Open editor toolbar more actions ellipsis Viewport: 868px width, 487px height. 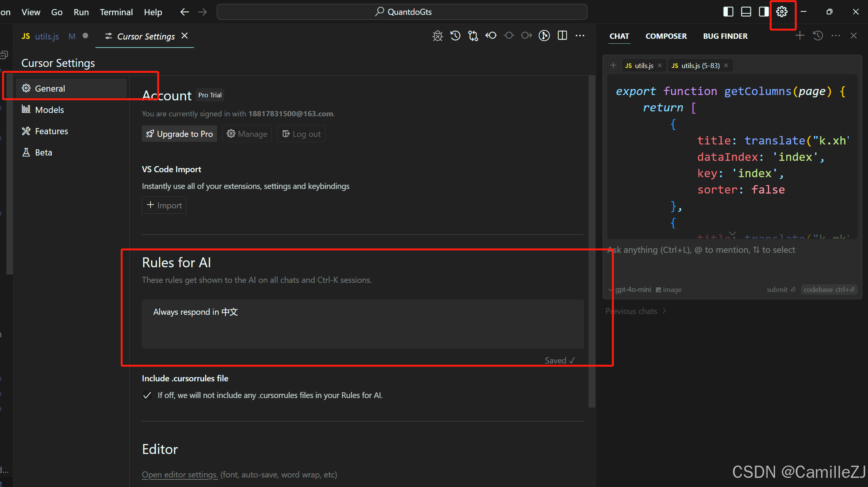point(580,36)
